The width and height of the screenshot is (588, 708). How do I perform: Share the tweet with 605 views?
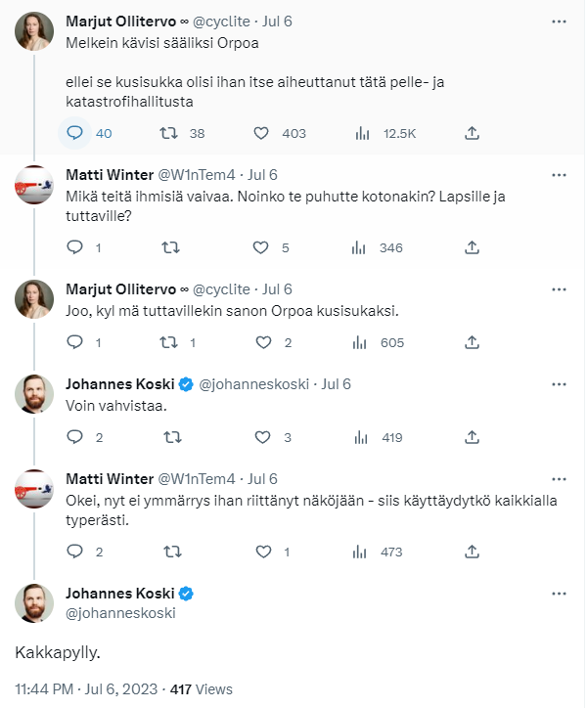pos(472,342)
